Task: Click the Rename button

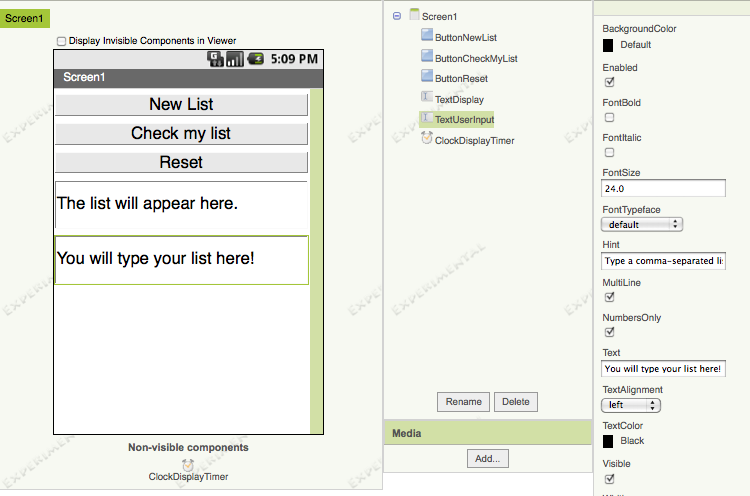Action: pos(463,402)
